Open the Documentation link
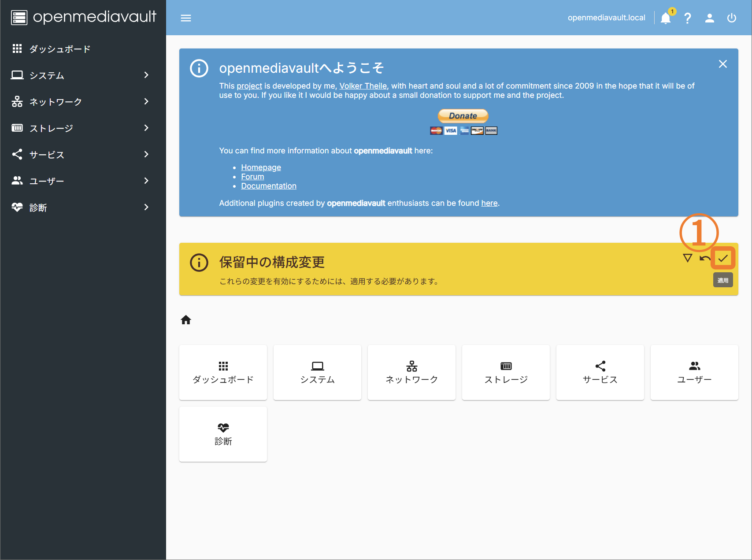752x560 pixels. tap(269, 186)
